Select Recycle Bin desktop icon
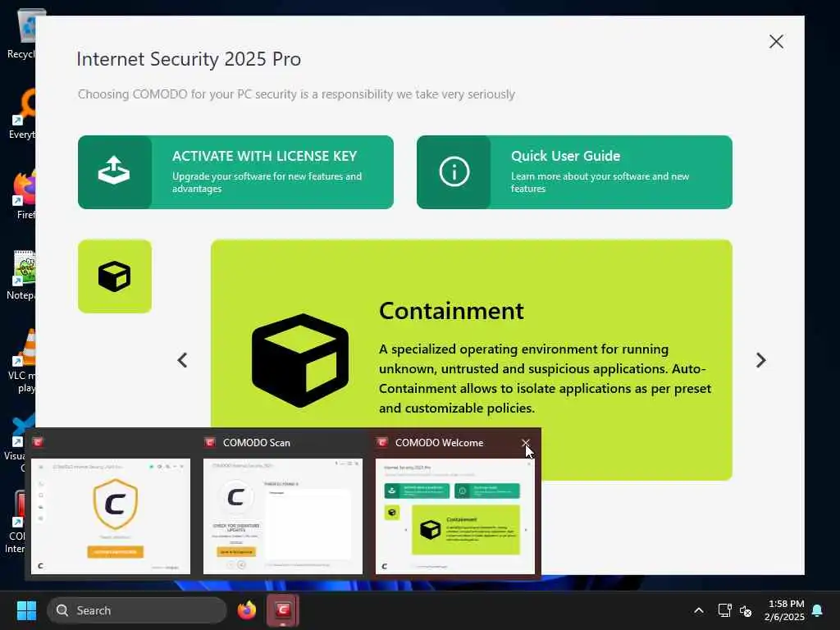 point(21,34)
